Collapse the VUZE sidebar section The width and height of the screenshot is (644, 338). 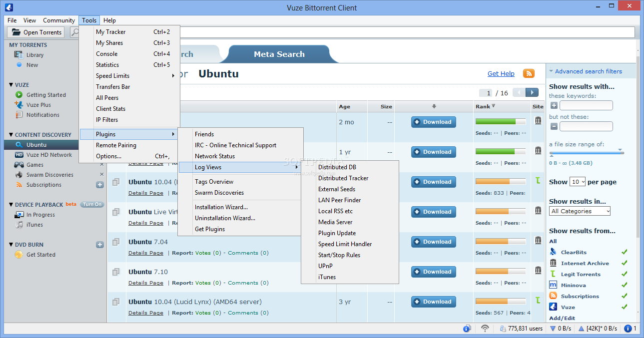coord(11,85)
